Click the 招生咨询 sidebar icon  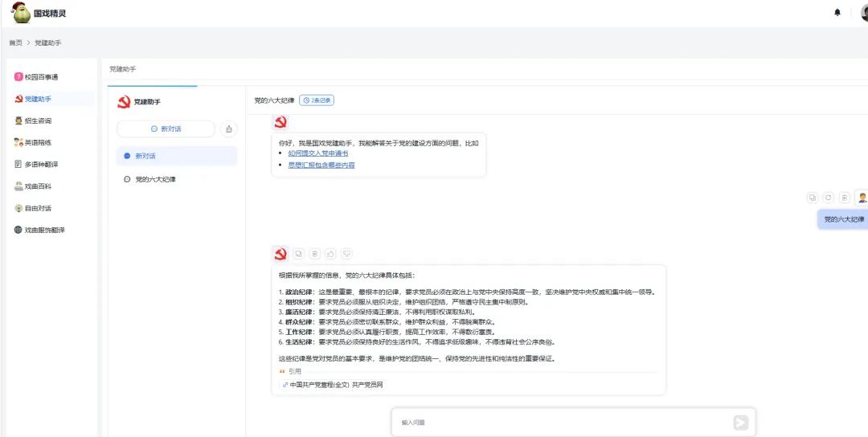(x=18, y=120)
